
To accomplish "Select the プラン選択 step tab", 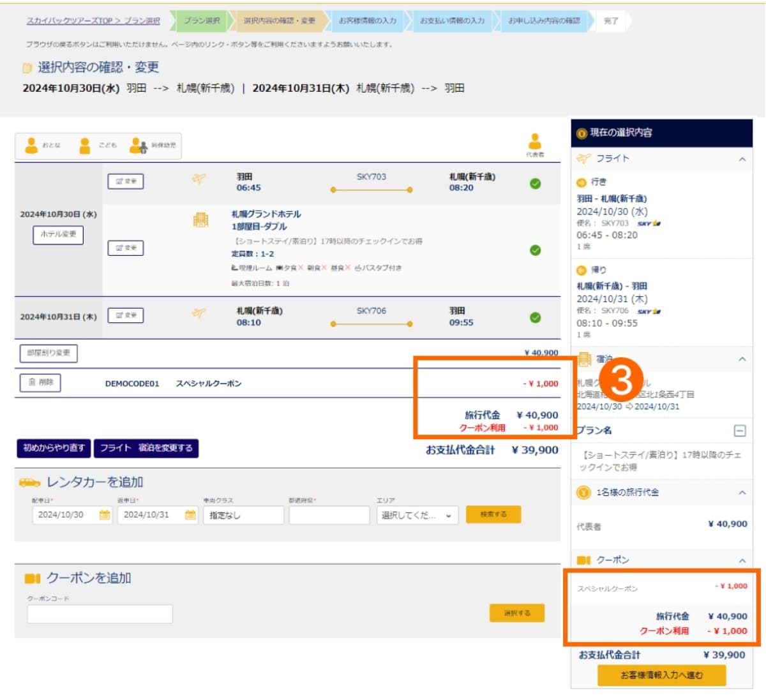I will click(202, 21).
